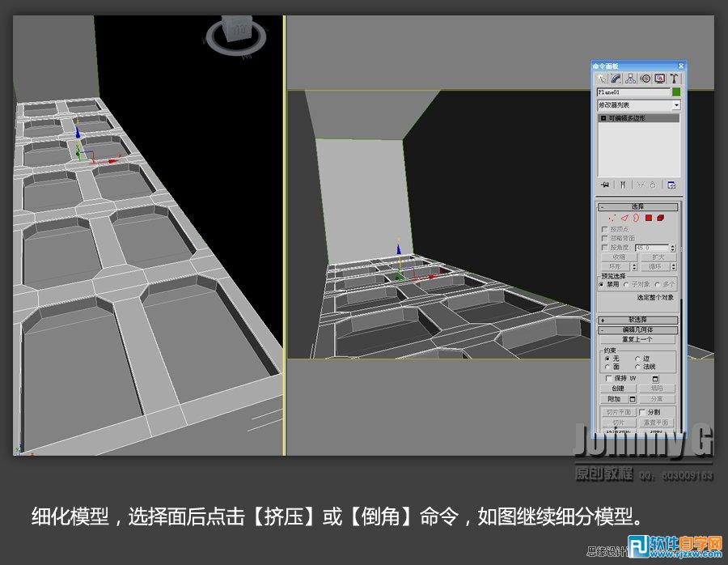Select the 子对象 preview selection radio button

click(626, 284)
